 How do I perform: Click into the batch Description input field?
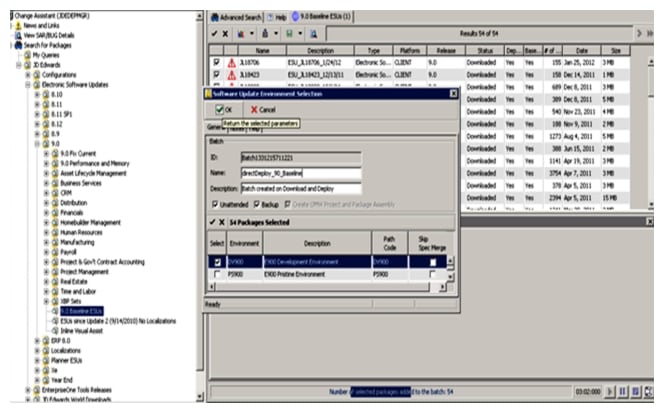(x=301, y=189)
